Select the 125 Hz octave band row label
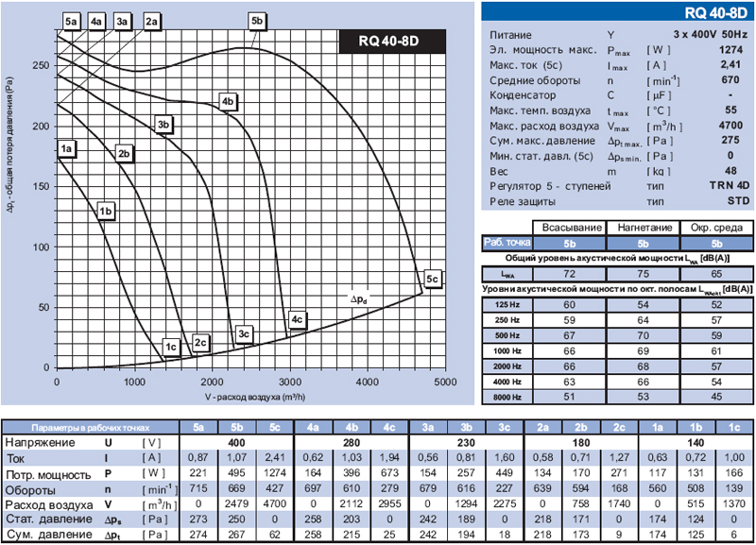The height and width of the screenshot is (545, 756). [x=507, y=305]
